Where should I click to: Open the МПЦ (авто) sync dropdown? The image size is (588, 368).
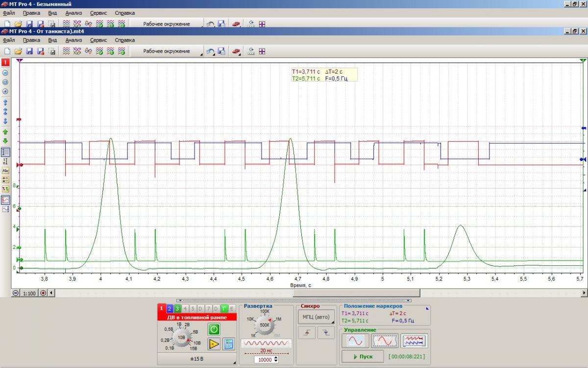[x=317, y=316]
